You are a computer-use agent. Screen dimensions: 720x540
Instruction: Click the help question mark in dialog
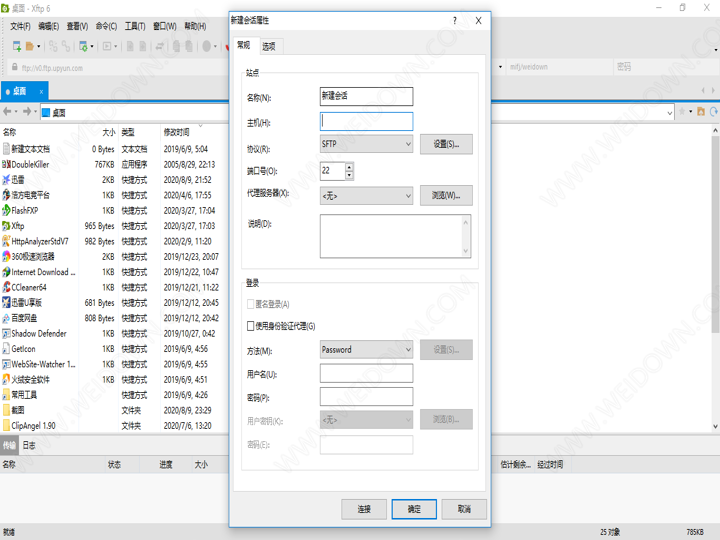click(455, 20)
